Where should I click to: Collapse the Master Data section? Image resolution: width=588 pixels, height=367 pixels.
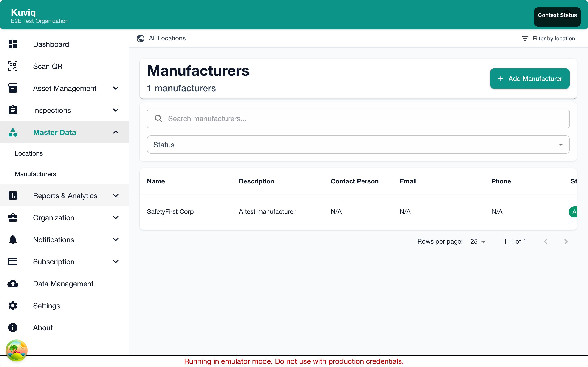click(116, 132)
